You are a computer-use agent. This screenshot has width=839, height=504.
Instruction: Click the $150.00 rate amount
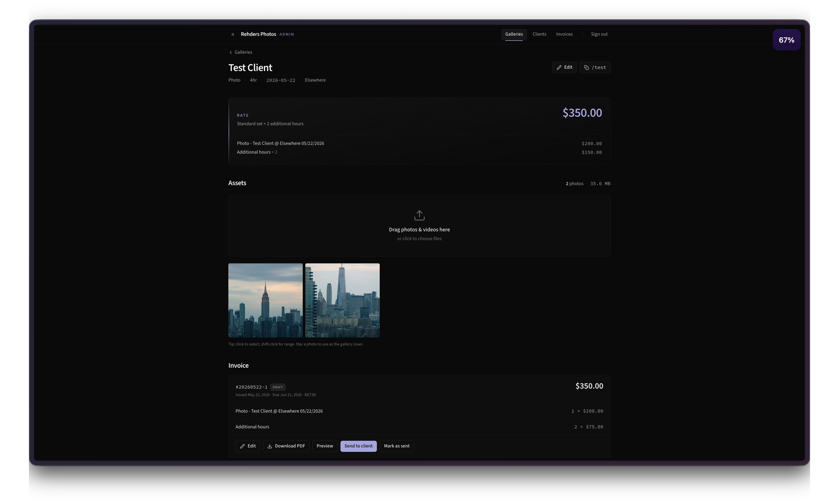click(x=591, y=153)
